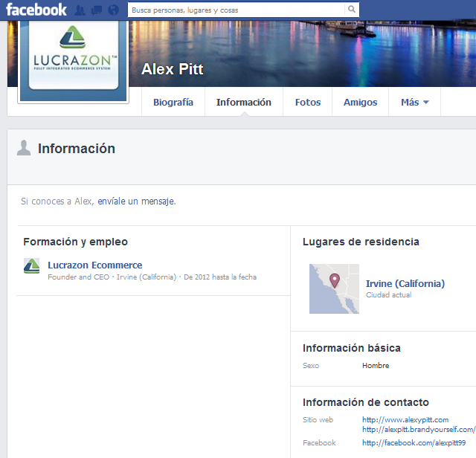Click 'Información básica' heading
Screen dimensions: 476x458
click(352, 348)
